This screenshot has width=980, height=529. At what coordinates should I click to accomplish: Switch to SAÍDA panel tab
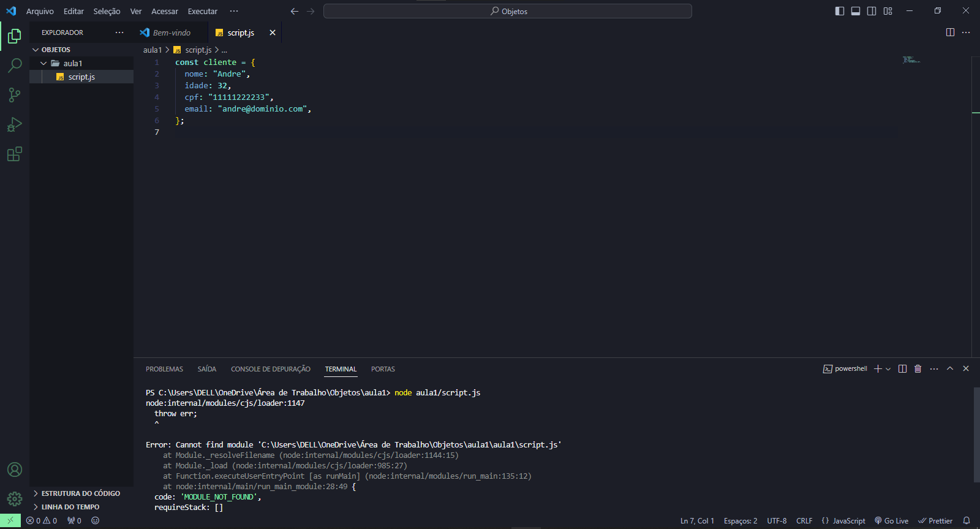coord(207,369)
